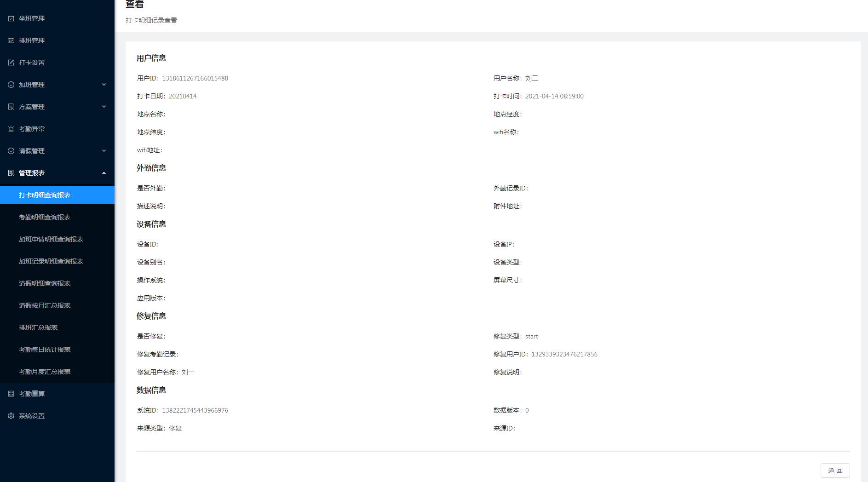Click system ID 1382221745443966976
The height and width of the screenshot is (482, 868).
pyautogui.click(x=195, y=410)
